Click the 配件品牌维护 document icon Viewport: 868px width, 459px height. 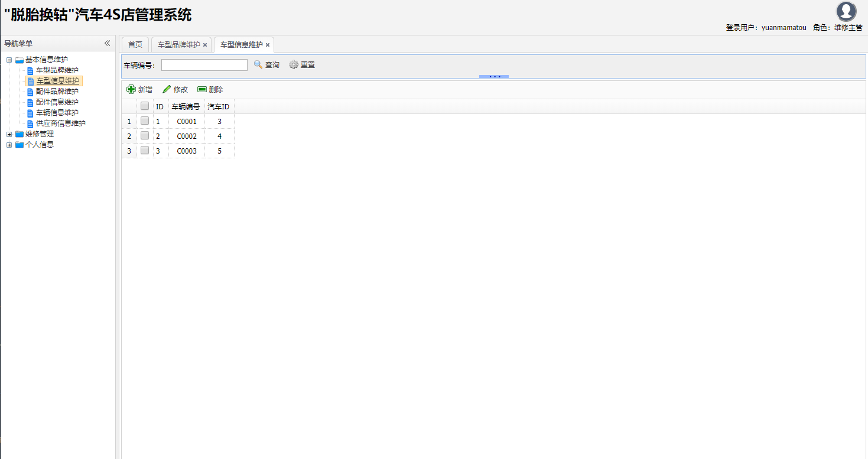pos(30,92)
